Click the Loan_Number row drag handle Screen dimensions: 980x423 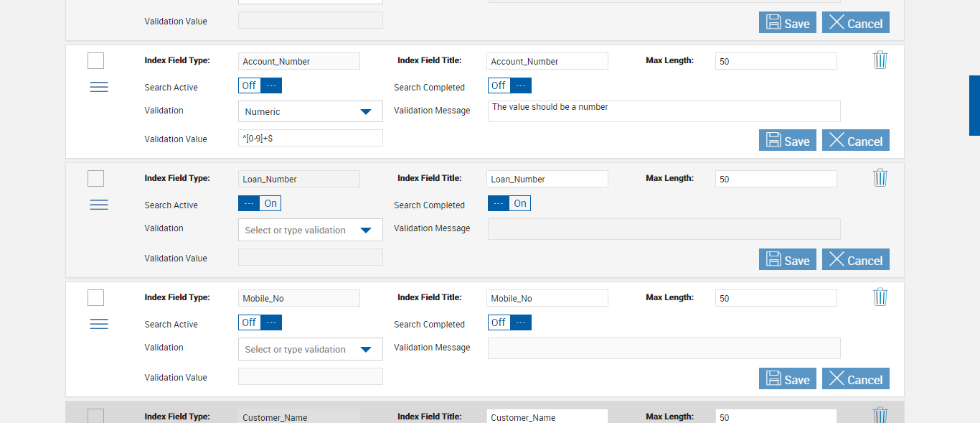click(99, 205)
